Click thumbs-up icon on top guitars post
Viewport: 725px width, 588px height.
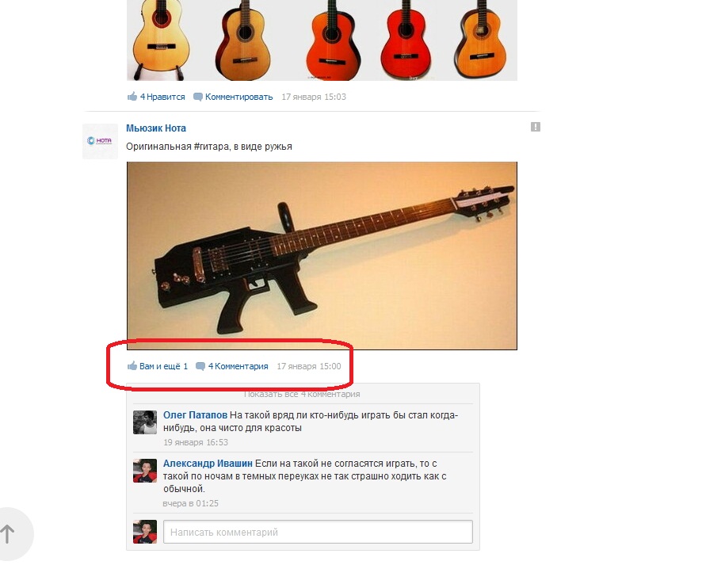click(x=132, y=96)
